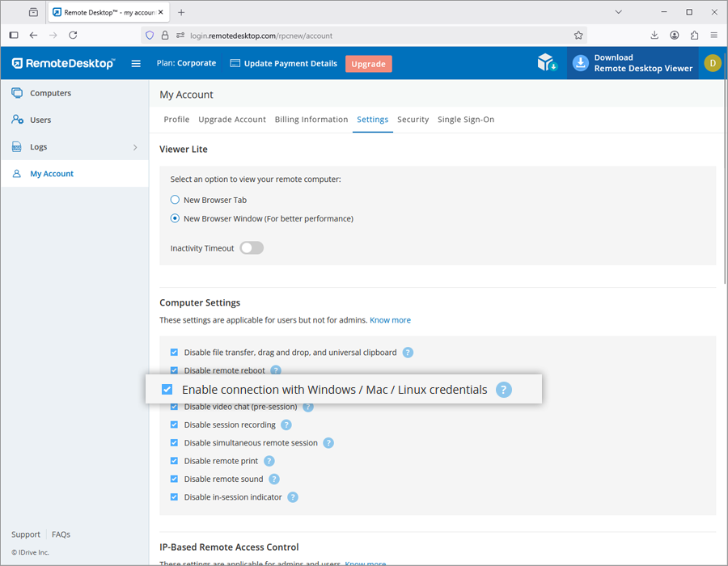This screenshot has width=728, height=566.
Task: Click the page vertical scrollbar
Action: coord(723,202)
